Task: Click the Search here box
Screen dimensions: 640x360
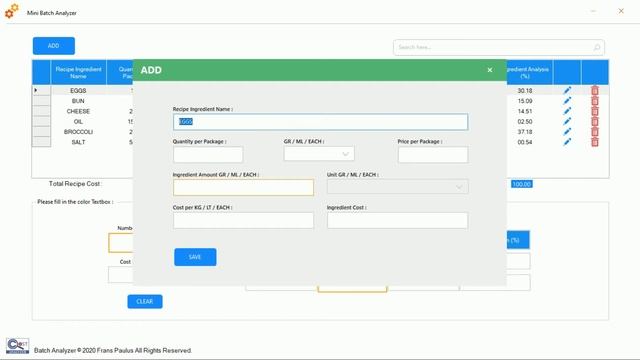Action: (x=499, y=47)
